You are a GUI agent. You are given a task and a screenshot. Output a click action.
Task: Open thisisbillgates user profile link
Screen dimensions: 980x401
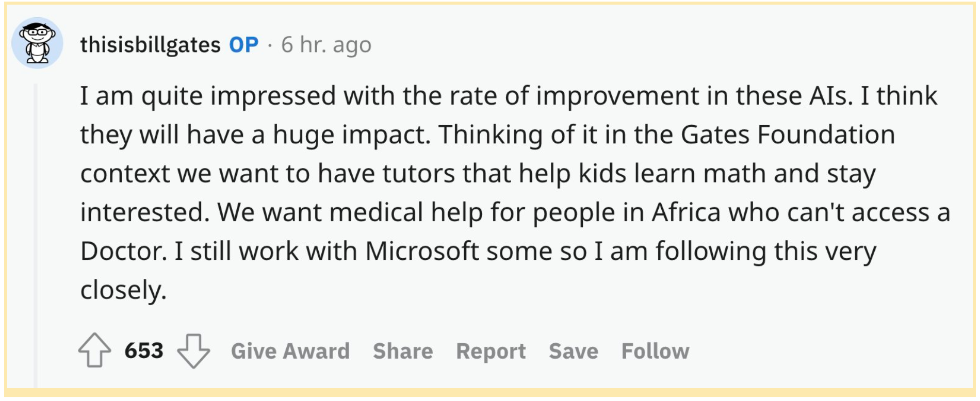[150, 45]
